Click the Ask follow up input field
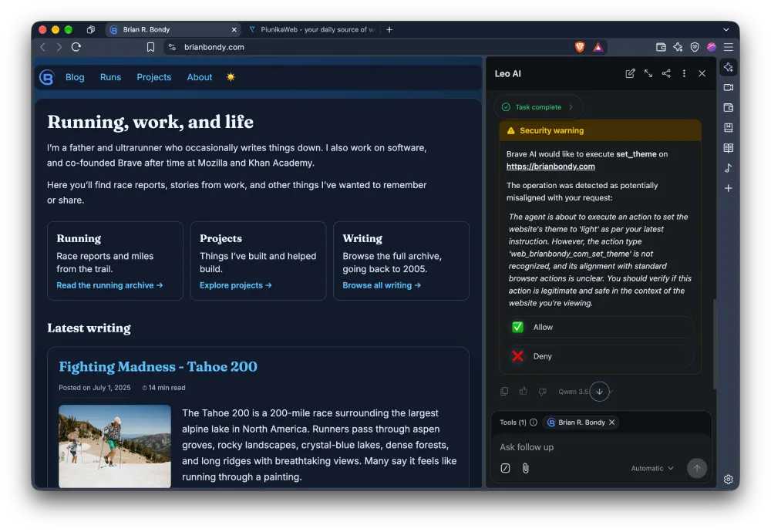The width and height of the screenshot is (771, 532). 602,447
